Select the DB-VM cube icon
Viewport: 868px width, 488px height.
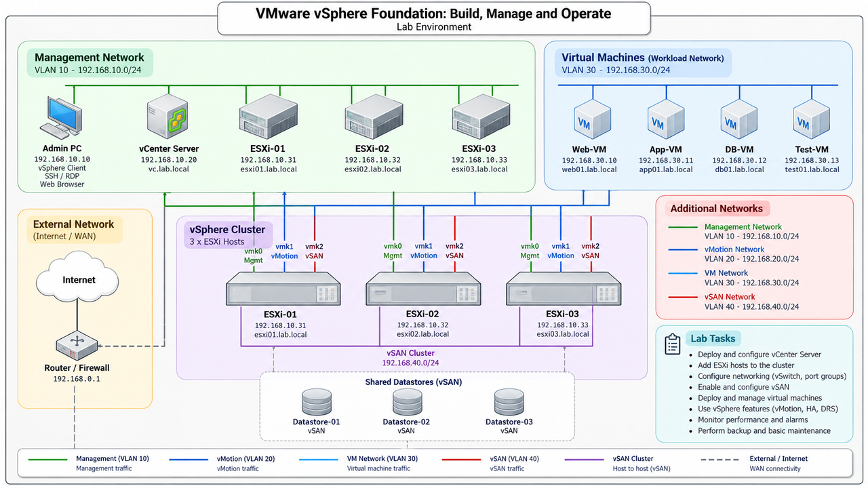click(x=738, y=121)
